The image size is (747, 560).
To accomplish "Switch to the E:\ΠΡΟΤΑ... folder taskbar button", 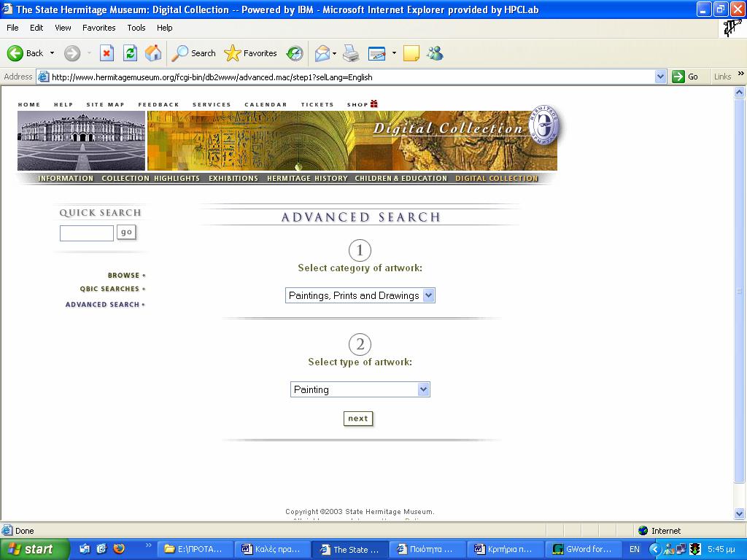I will tap(196, 549).
